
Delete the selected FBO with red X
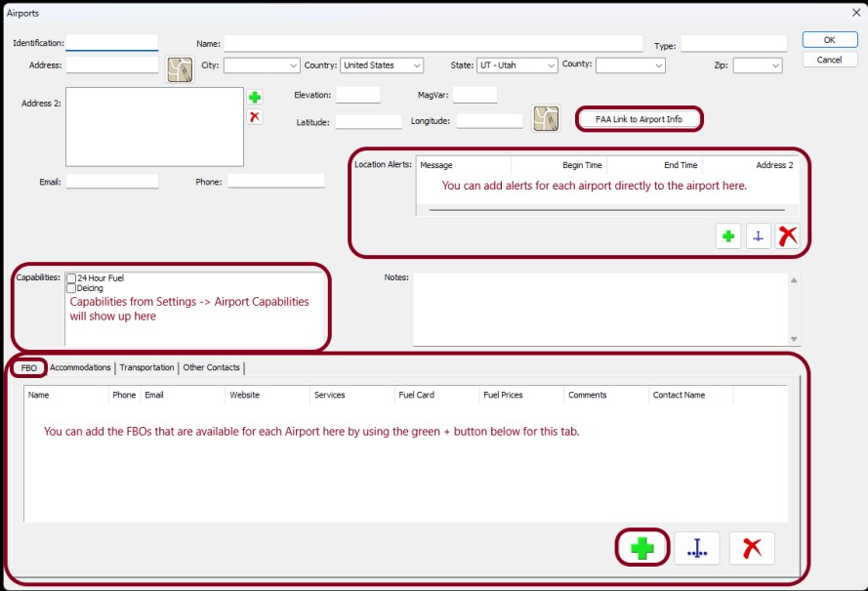point(752,548)
